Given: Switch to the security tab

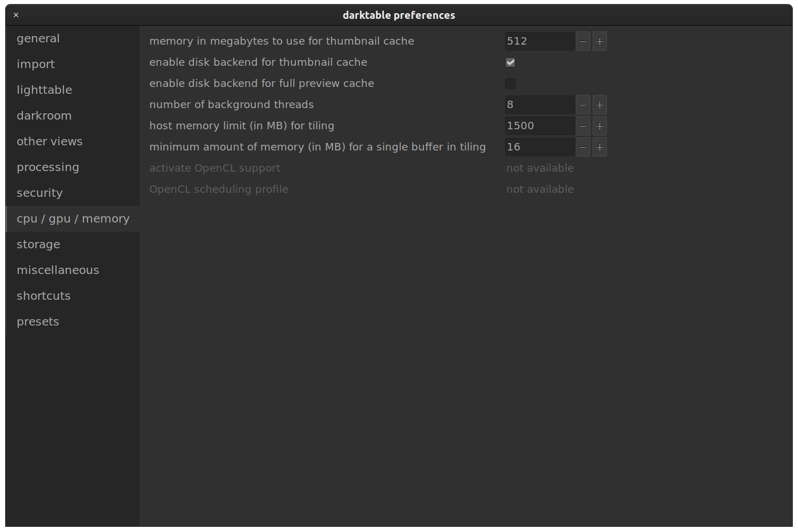Looking at the screenshot, I should click(x=73, y=193).
